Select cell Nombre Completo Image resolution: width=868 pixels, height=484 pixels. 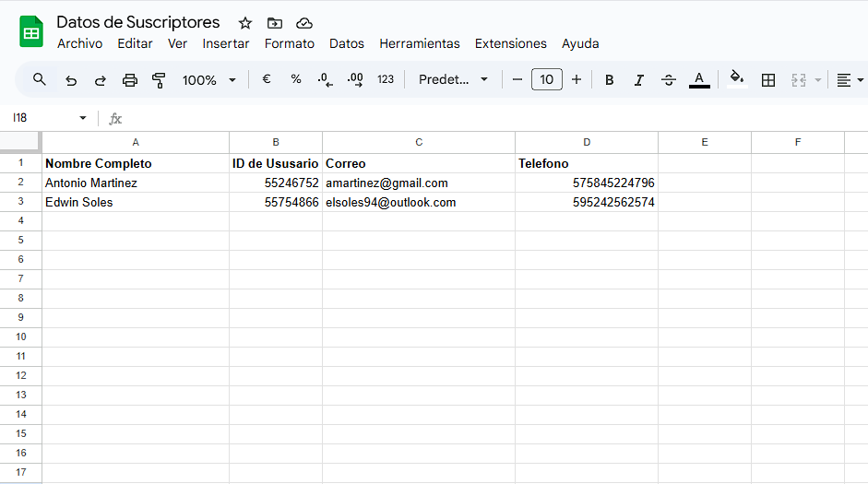[x=136, y=164]
